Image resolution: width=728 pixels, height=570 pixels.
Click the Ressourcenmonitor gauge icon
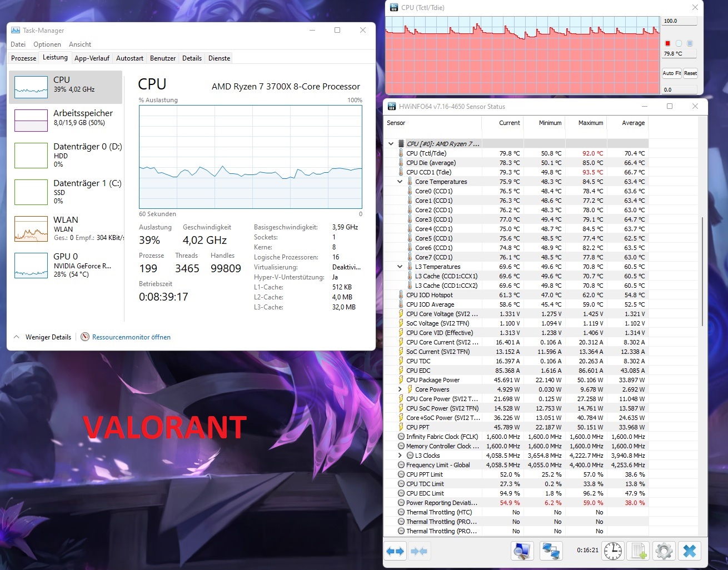point(85,337)
